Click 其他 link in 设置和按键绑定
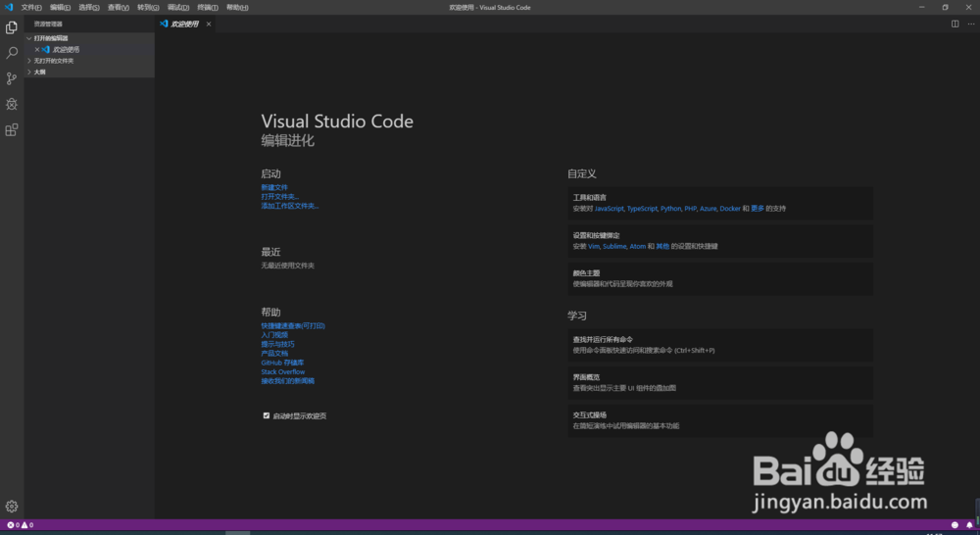 tap(662, 246)
